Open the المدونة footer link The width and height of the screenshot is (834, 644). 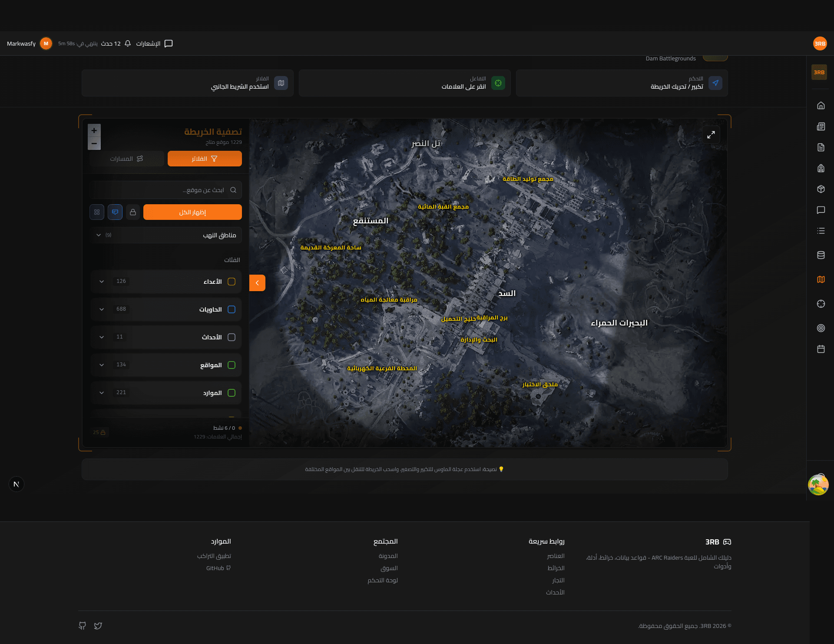click(x=388, y=556)
